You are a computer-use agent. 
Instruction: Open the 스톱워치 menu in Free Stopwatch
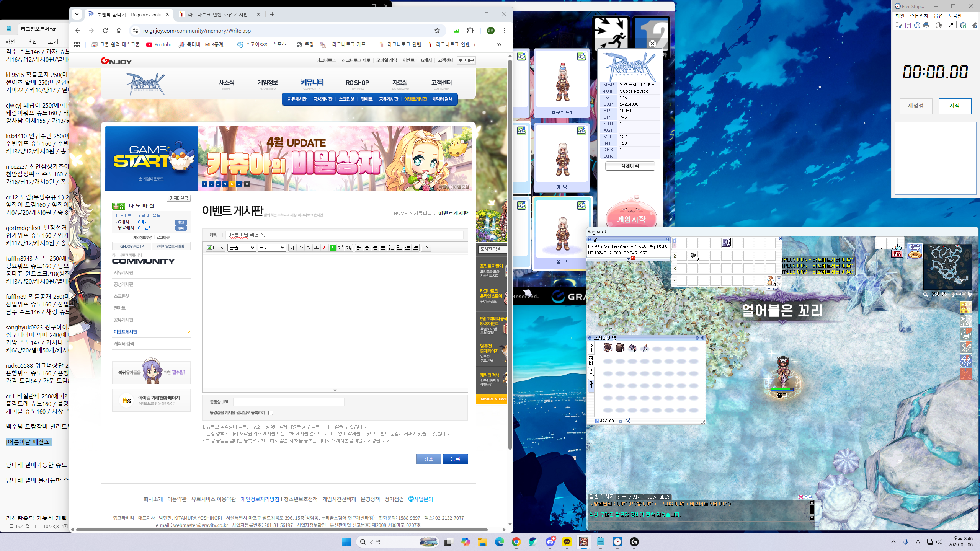click(919, 16)
